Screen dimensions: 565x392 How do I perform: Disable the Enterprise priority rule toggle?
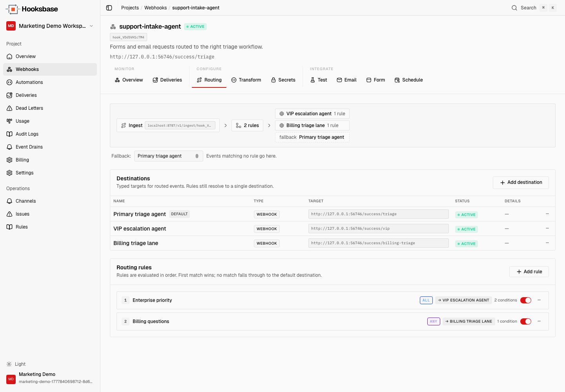(526, 300)
